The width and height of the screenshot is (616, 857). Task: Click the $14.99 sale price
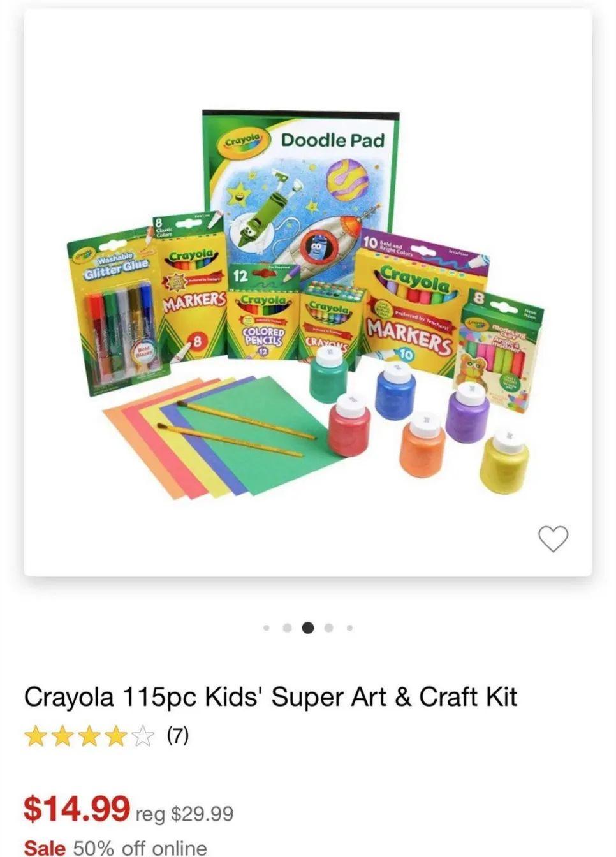(x=77, y=809)
